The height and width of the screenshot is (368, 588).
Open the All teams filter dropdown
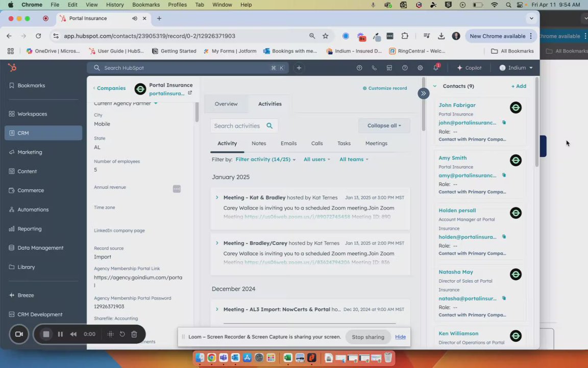pos(354,159)
